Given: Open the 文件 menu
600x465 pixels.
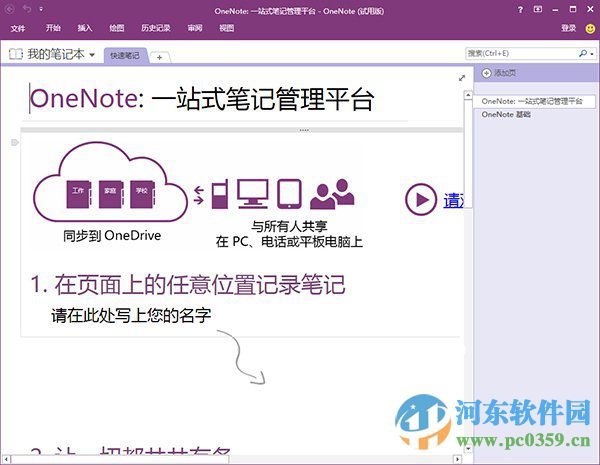Looking at the screenshot, I should click(18, 28).
